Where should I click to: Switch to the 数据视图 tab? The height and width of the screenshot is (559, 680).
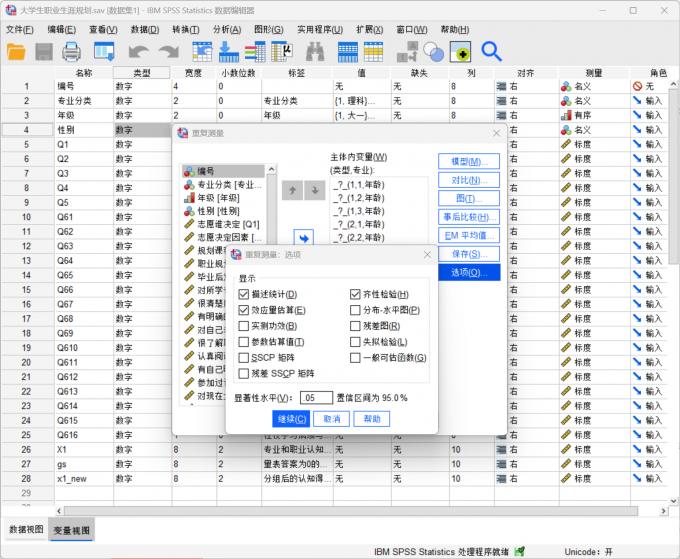tap(26, 529)
